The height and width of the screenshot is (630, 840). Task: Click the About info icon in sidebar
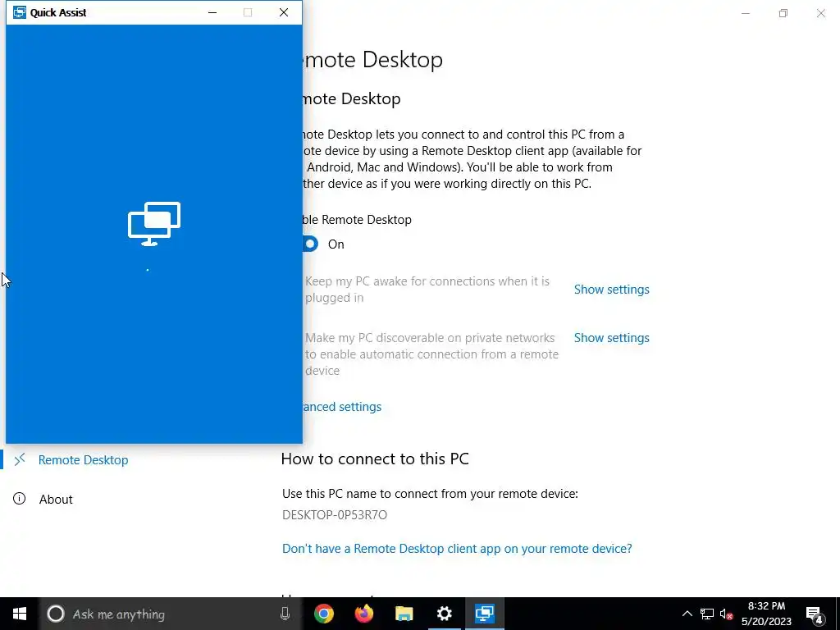[20, 499]
